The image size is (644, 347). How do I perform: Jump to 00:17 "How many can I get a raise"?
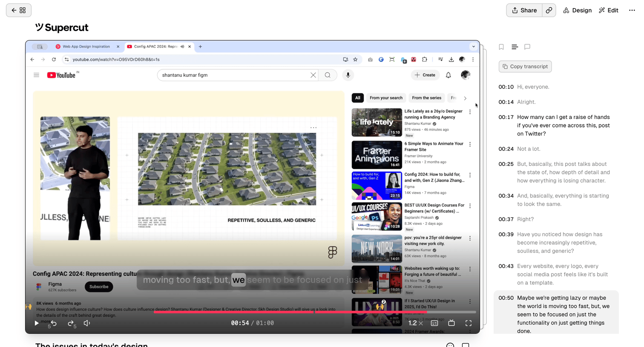(556, 125)
